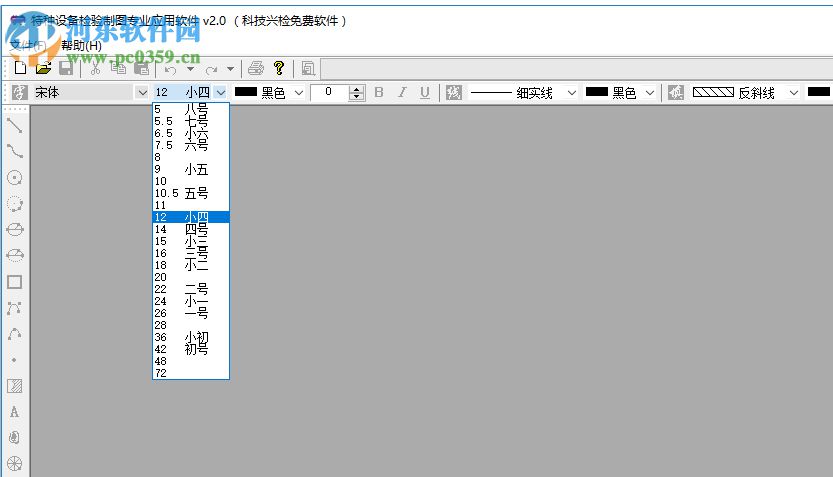Expand the 宋体 font dropdown
The width and height of the screenshot is (833, 477).
[142, 92]
